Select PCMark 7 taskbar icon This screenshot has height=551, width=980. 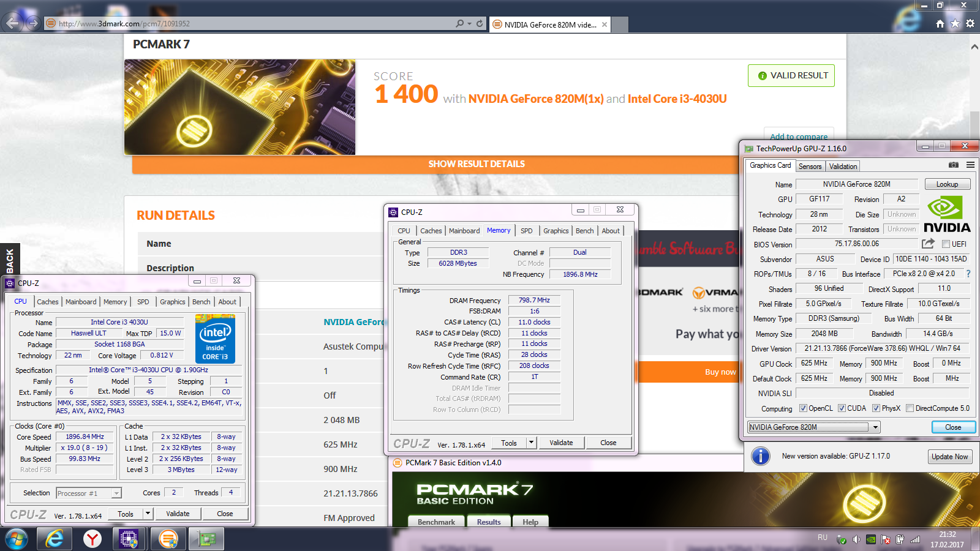168,539
